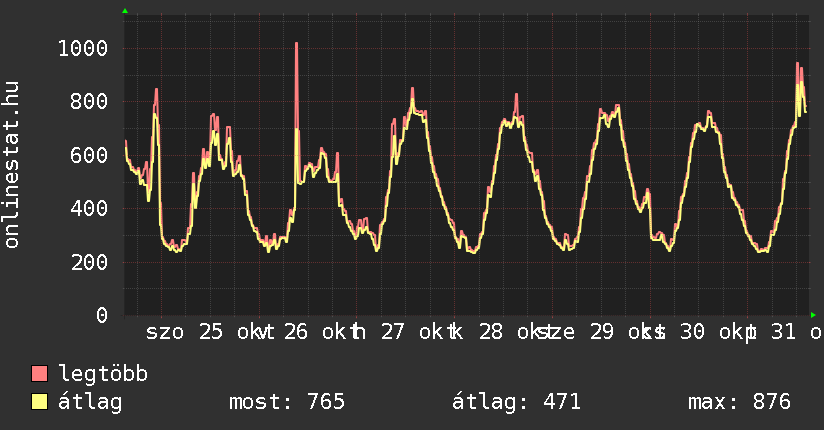Click the yellow átlag legend swatch
The height and width of the screenshot is (430, 824).
pos(40,402)
